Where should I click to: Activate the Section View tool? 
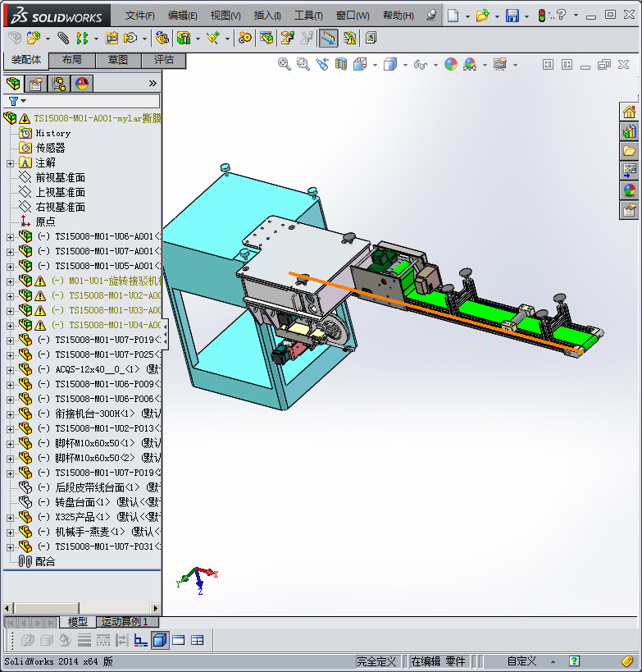[341, 64]
